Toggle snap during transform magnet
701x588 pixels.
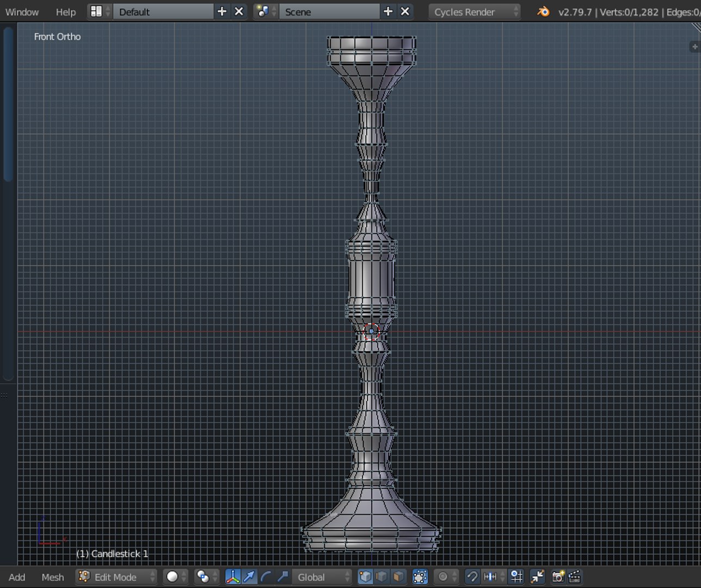(472, 577)
